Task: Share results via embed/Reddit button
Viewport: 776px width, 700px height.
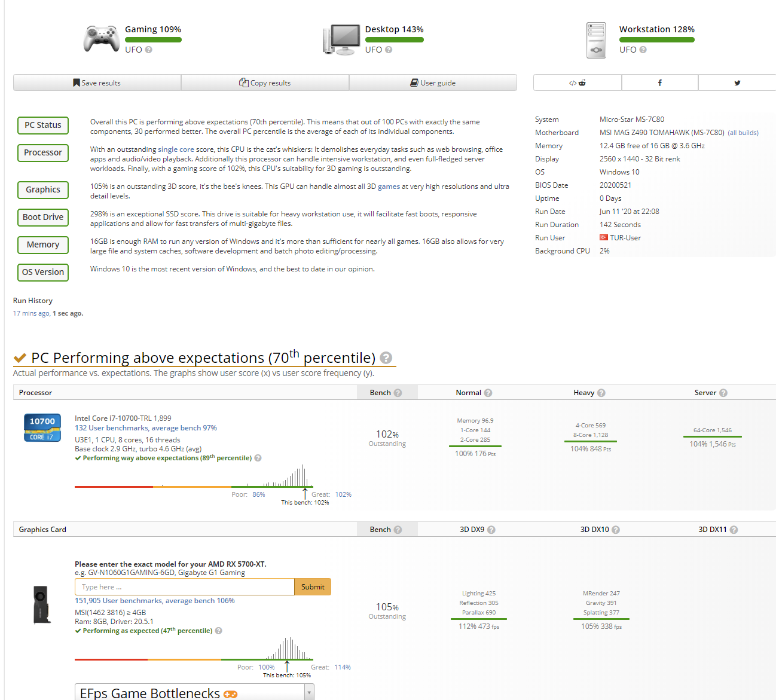Action: (x=578, y=82)
